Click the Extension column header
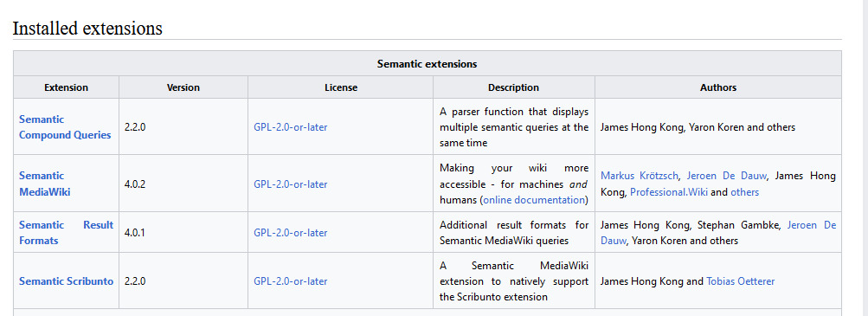Screen dimensions: 868x316 coord(66,87)
